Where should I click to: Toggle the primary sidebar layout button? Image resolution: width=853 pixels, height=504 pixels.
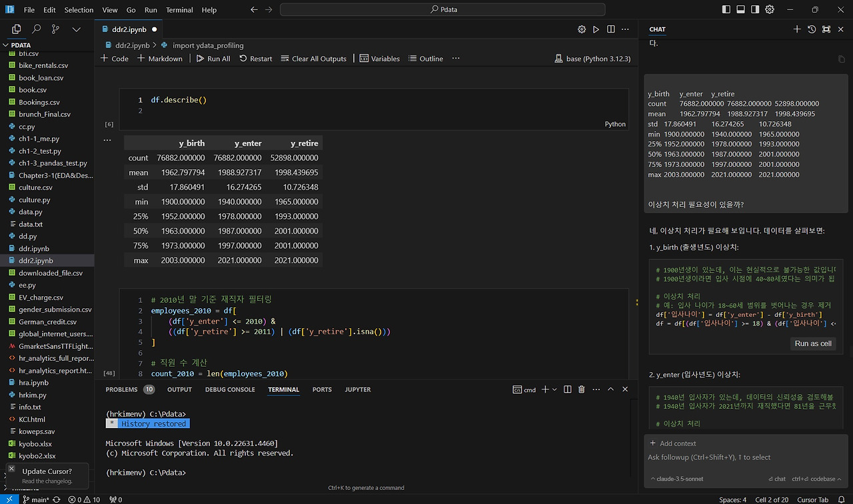click(726, 10)
